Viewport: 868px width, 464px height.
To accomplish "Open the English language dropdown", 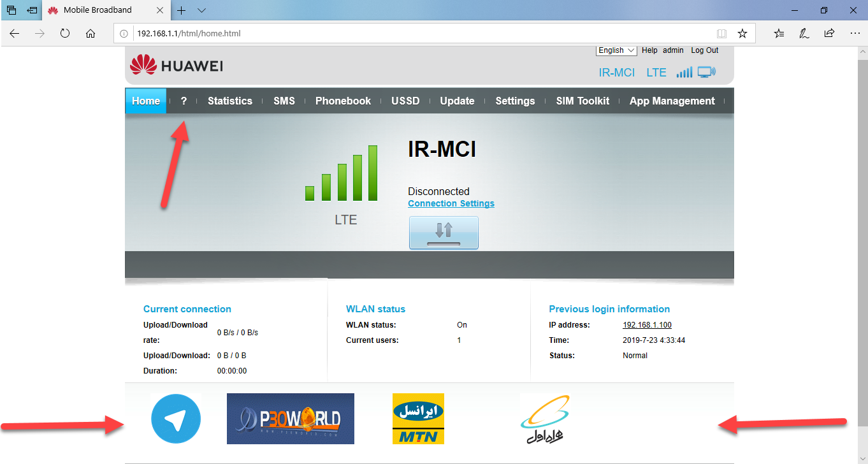I will 616,50.
